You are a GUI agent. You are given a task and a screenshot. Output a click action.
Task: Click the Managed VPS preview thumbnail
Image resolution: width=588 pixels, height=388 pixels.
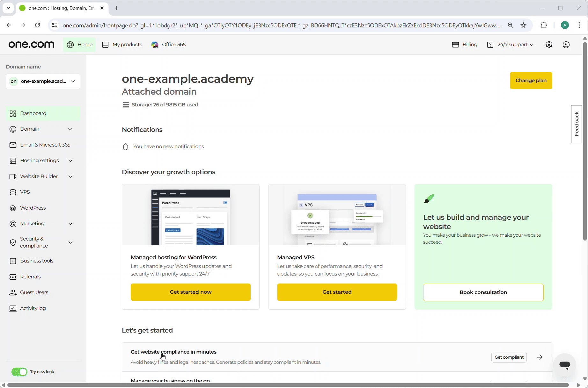tap(337, 215)
